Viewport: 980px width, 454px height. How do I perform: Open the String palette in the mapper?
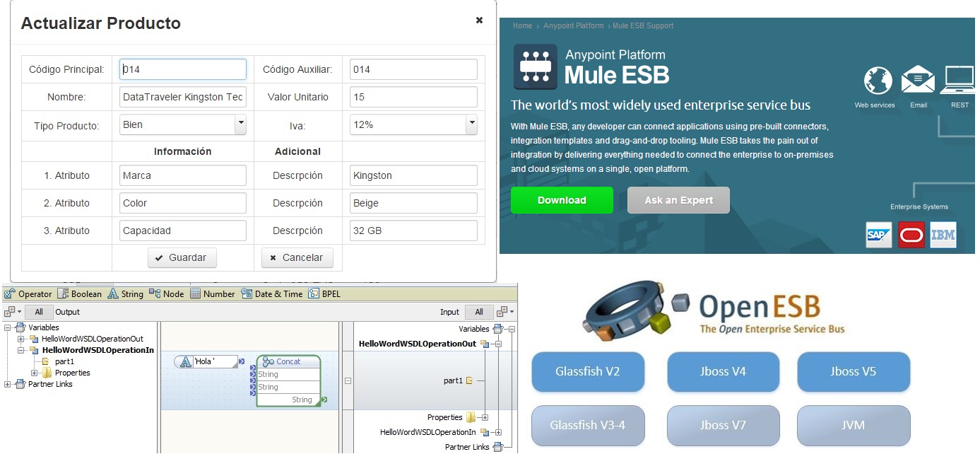click(x=126, y=294)
